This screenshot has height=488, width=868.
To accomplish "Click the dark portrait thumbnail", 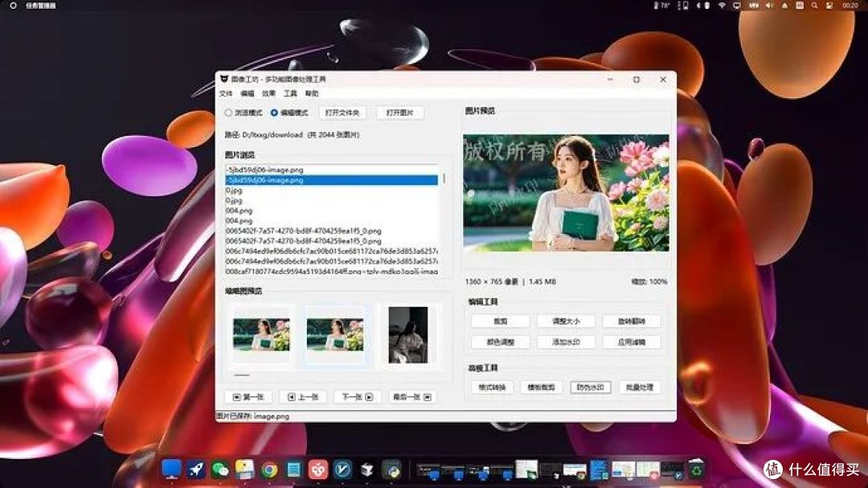I will pos(408,335).
